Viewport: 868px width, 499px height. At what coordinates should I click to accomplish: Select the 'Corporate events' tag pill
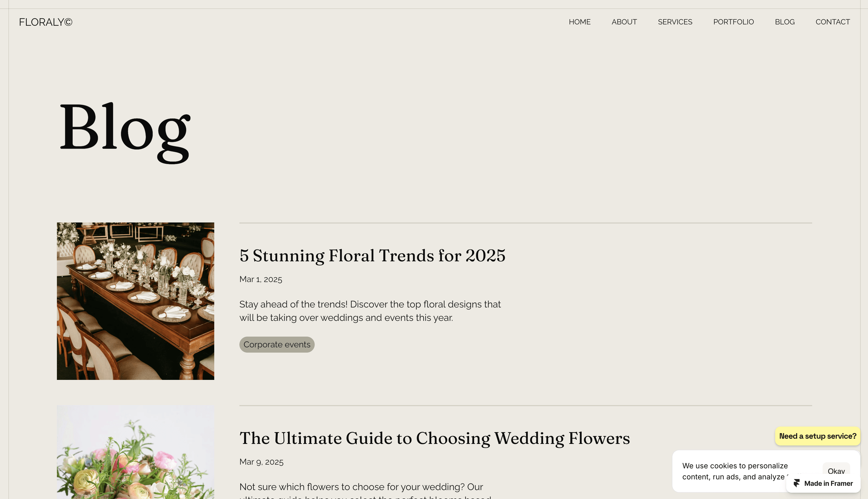coord(277,344)
